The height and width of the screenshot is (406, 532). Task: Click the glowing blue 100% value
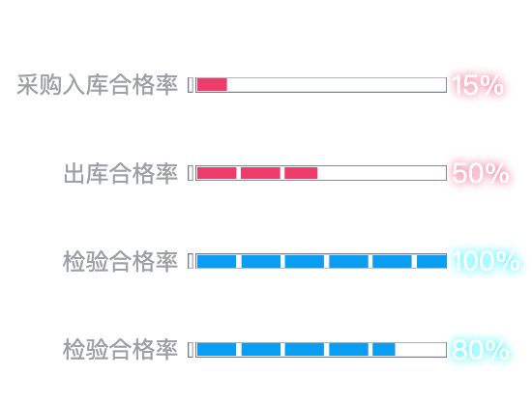[x=486, y=261]
